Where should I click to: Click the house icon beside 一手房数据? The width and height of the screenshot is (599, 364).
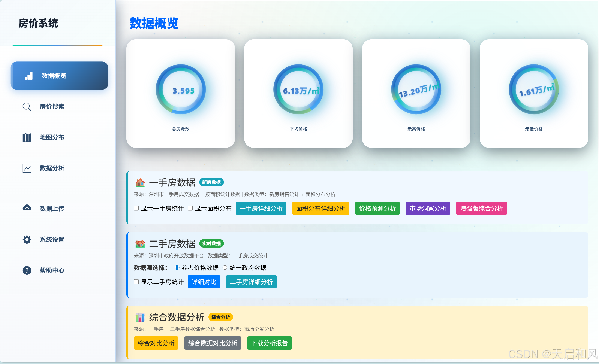[x=140, y=182]
